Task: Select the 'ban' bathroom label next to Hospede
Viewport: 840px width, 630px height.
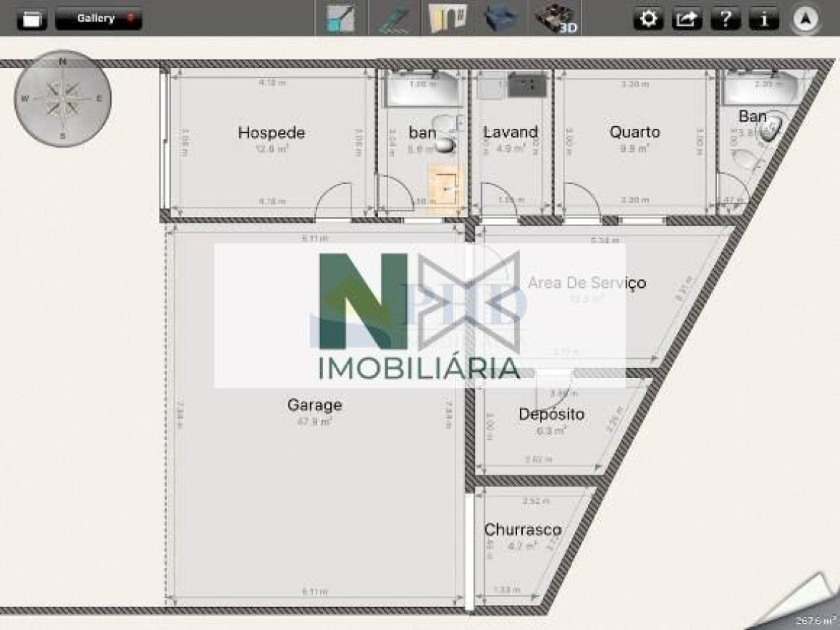Action: (422, 132)
